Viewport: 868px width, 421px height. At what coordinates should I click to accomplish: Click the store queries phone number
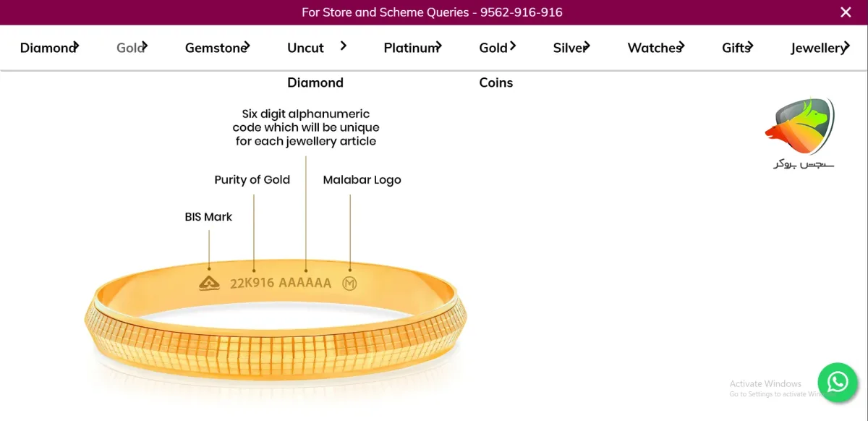point(521,12)
